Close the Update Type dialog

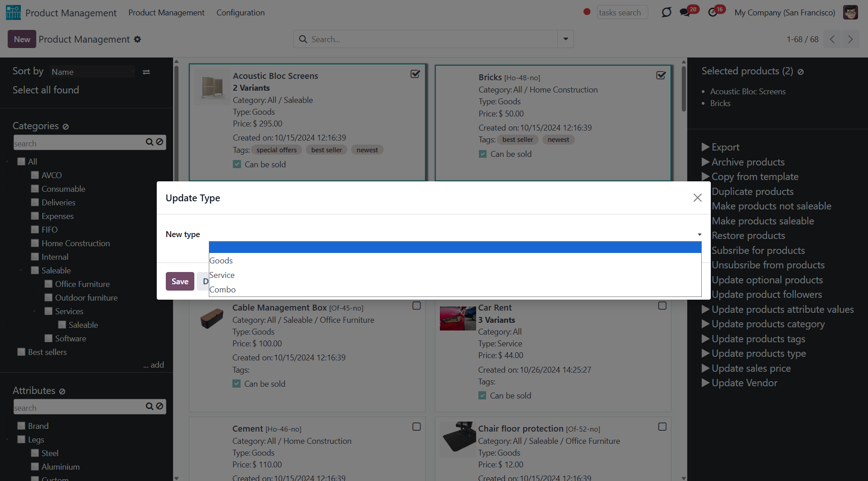point(697,198)
